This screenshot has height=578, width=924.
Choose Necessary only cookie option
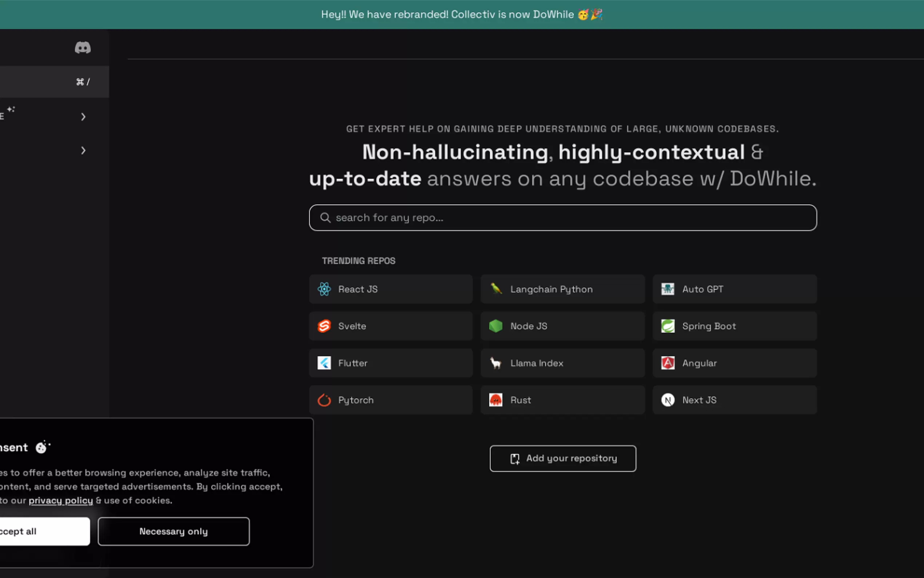click(x=174, y=531)
